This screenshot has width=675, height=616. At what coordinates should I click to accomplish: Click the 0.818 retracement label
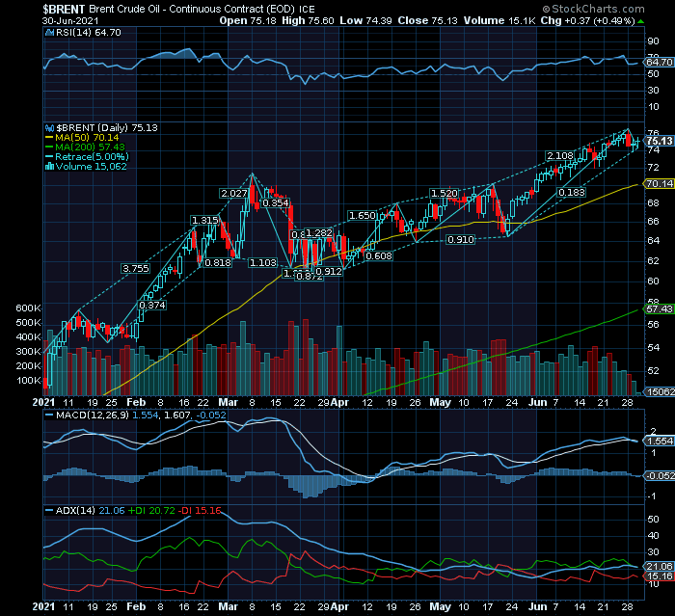point(218,262)
